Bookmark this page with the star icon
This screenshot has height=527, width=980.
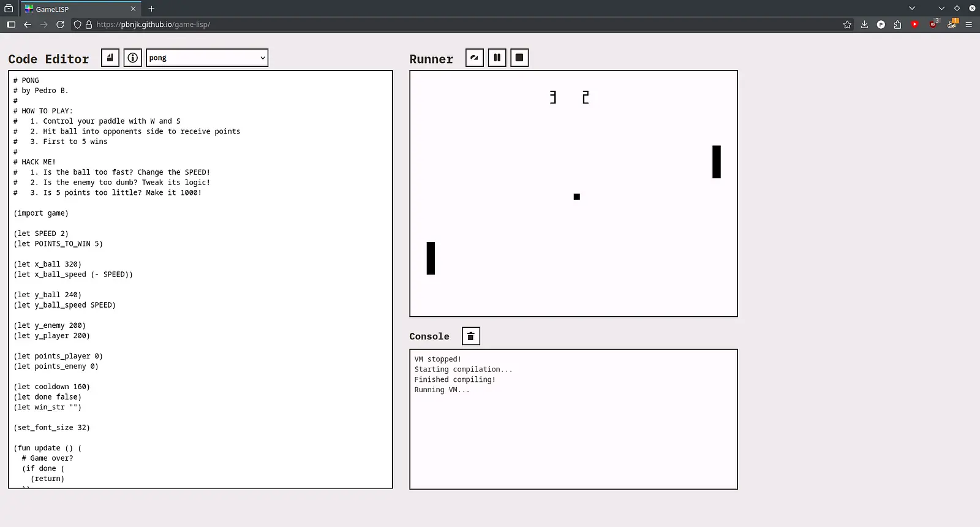coord(847,25)
